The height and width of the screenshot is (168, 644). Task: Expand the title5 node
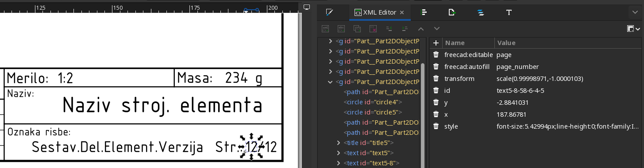pyautogui.click(x=339, y=143)
